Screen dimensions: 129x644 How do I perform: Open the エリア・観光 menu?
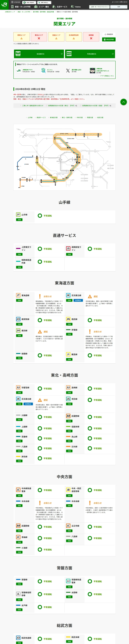[x=42, y=7]
